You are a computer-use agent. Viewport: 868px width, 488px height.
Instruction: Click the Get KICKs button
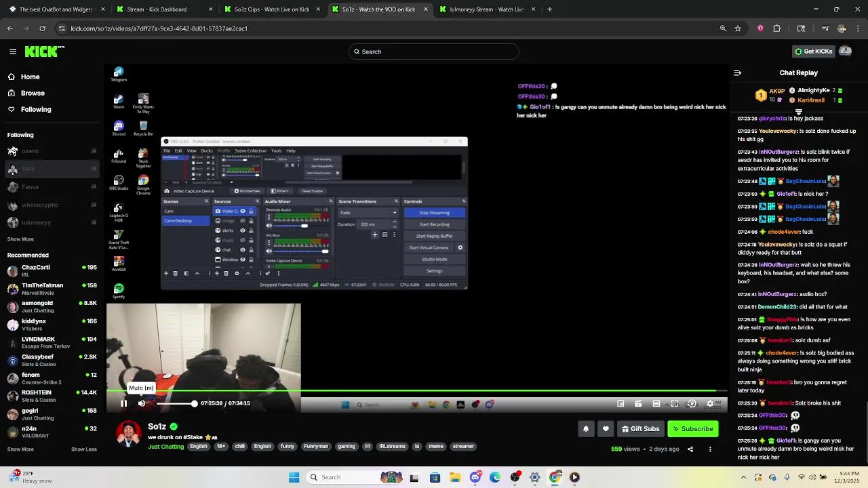coord(813,52)
